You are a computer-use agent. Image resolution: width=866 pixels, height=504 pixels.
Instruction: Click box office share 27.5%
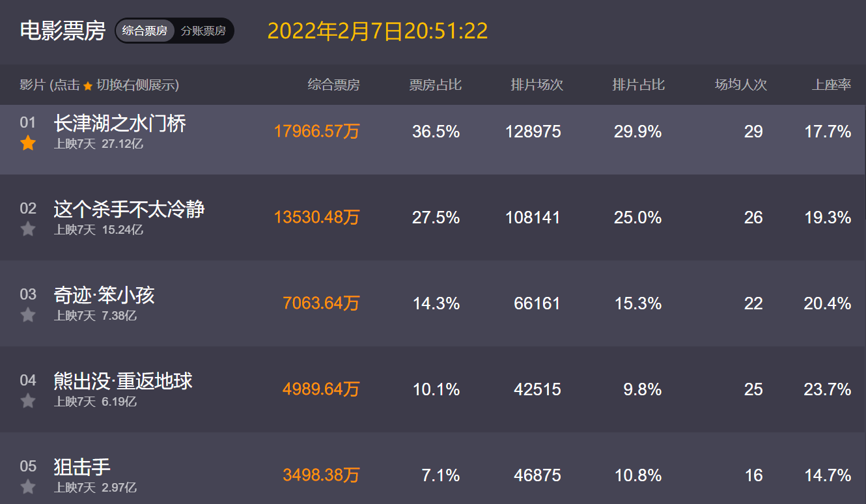pos(436,217)
